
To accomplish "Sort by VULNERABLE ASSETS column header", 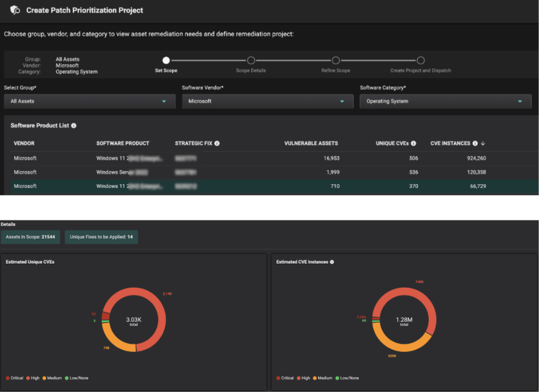I will click(x=311, y=143).
